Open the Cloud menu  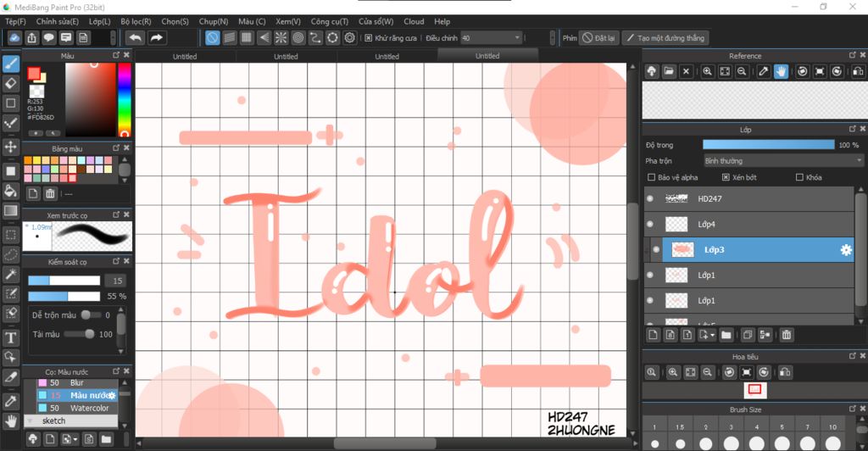[414, 21]
